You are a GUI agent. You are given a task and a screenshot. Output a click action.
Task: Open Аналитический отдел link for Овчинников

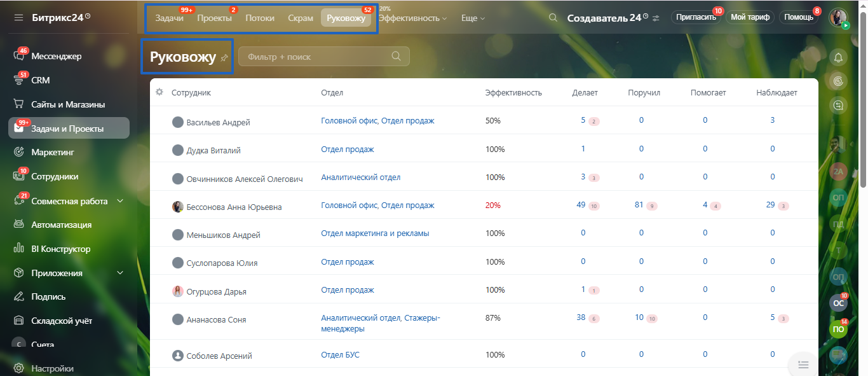point(360,177)
